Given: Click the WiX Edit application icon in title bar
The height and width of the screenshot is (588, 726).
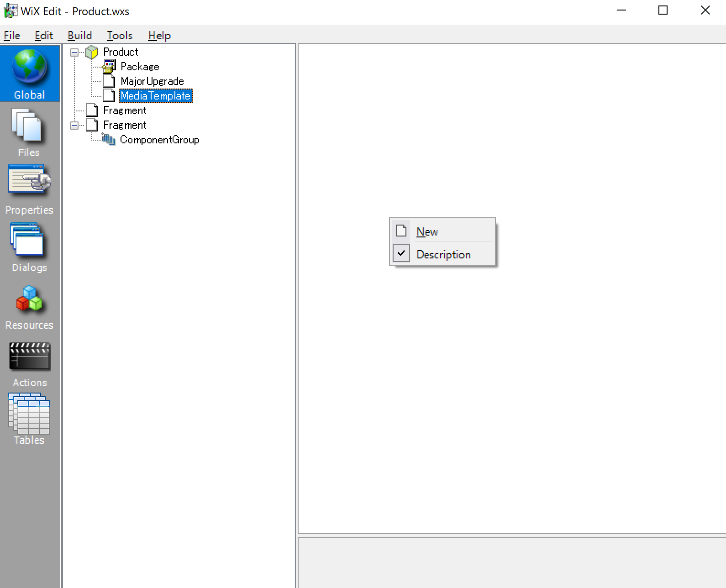Looking at the screenshot, I should tap(11, 11).
